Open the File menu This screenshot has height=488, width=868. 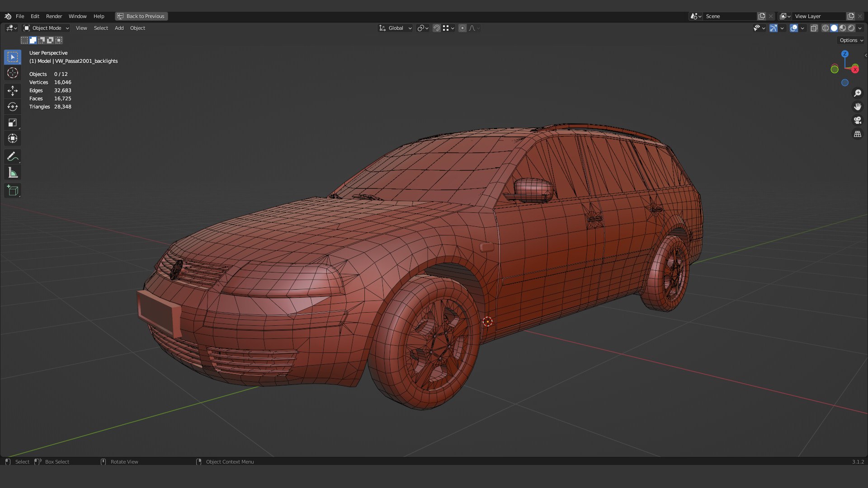[20, 16]
